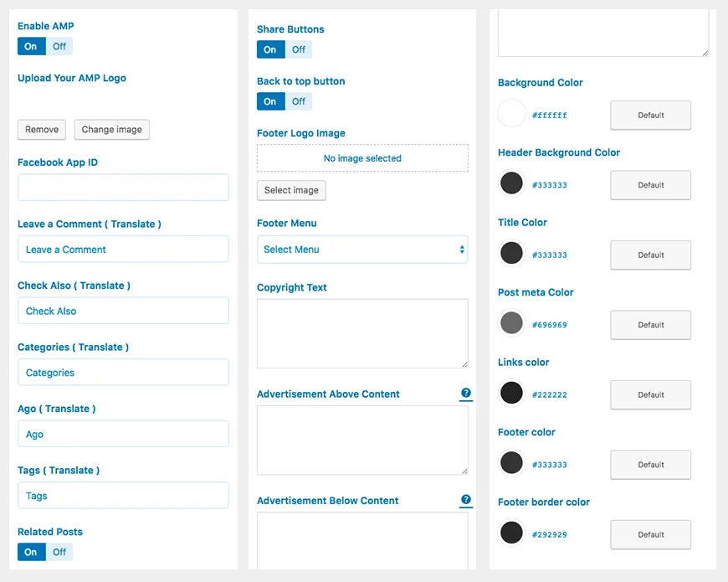The image size is (728, 582).
Task: Turn off Enable AMP toggle
Action: click(59, 47)
